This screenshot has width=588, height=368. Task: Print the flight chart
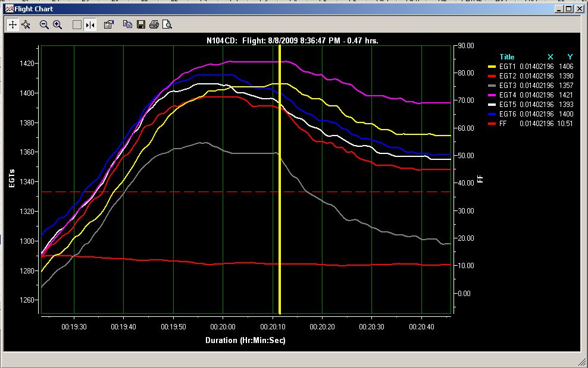(154, 25)
